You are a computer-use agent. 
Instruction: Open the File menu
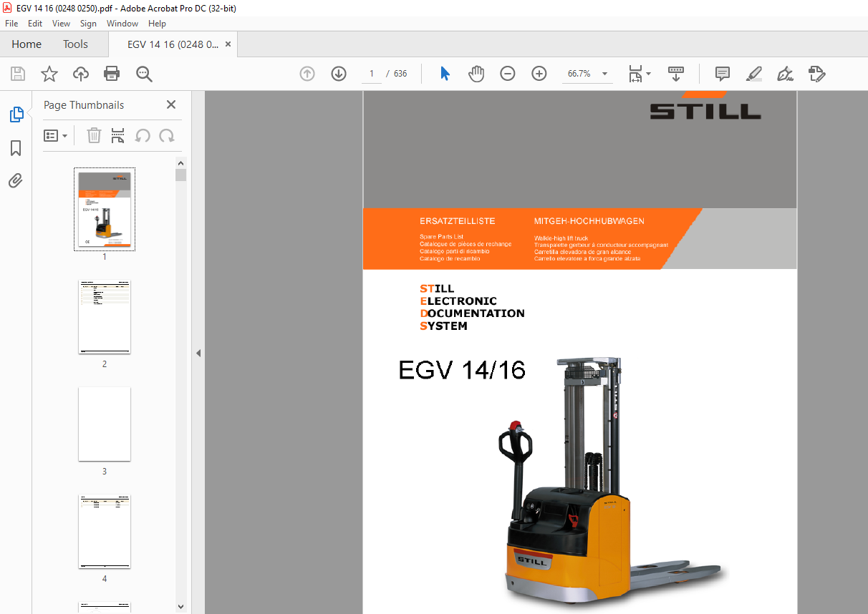pos(11,24)
